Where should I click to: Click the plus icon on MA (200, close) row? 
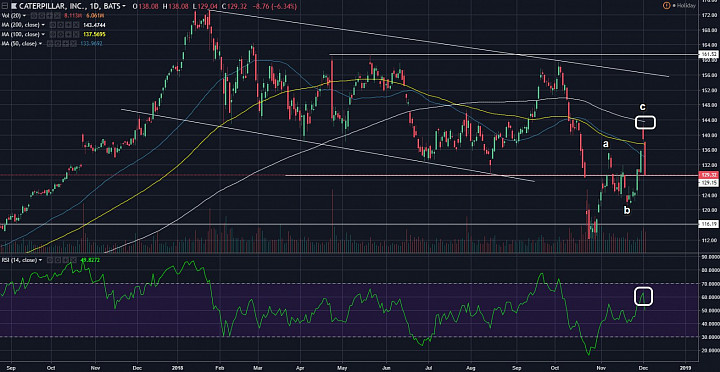click(x=68, y=25)
